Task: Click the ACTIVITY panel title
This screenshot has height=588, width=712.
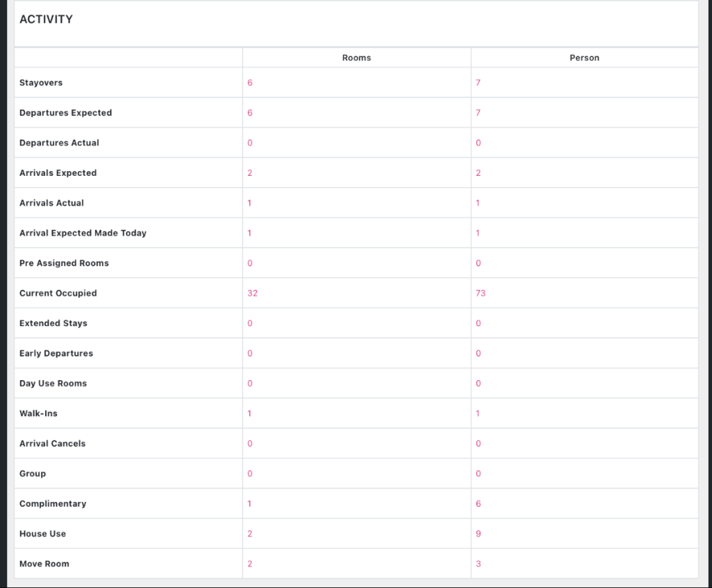Action: (46, 19)
